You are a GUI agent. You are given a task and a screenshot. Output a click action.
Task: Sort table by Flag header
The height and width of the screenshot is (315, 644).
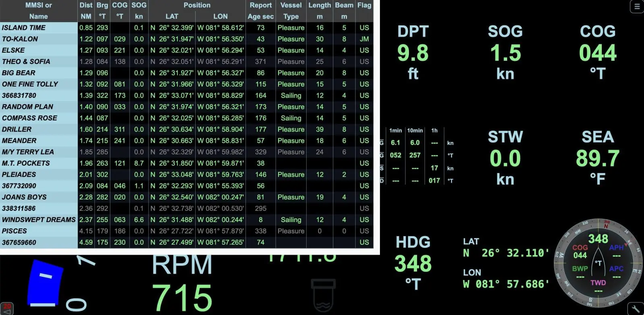tap(364, 11)
